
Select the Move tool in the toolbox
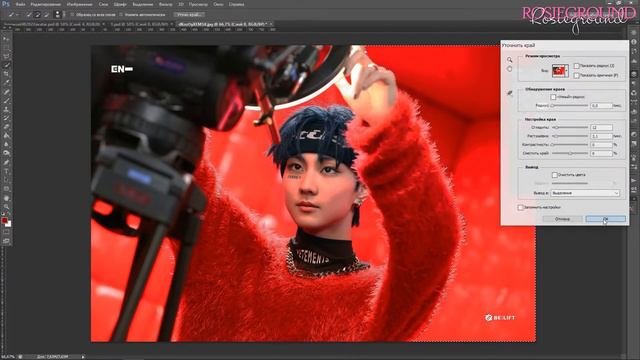click(6, 38)
